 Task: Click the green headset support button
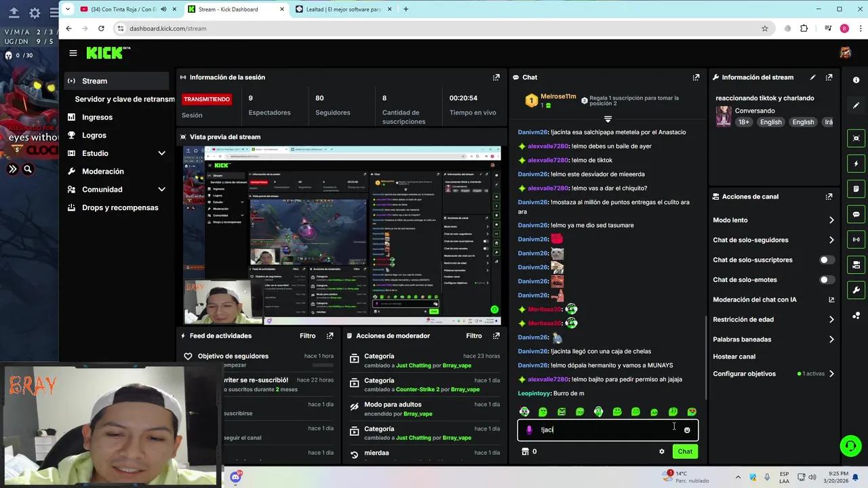pyautogui.click(x=850, y=446)
